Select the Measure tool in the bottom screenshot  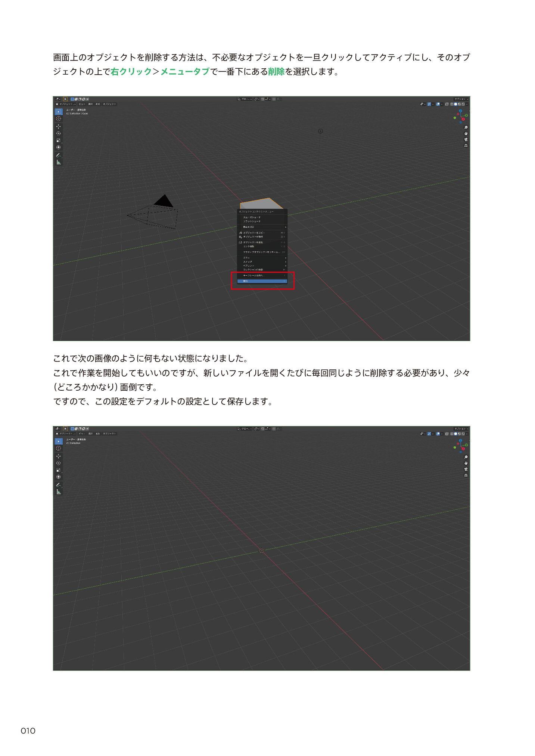coord(58,492)
